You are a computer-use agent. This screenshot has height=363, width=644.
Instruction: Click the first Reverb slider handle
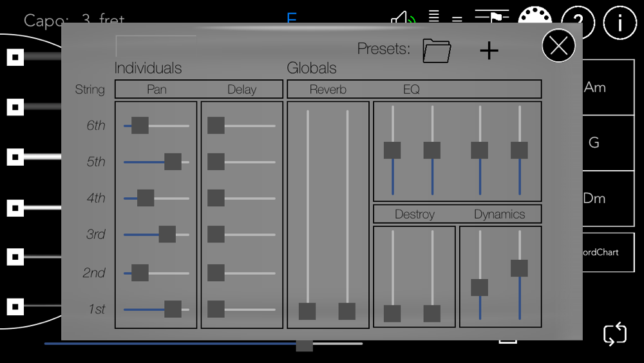coord(307,311)
